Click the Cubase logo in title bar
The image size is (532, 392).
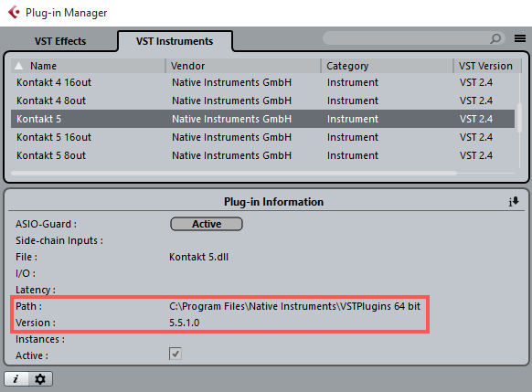[14, 12]
